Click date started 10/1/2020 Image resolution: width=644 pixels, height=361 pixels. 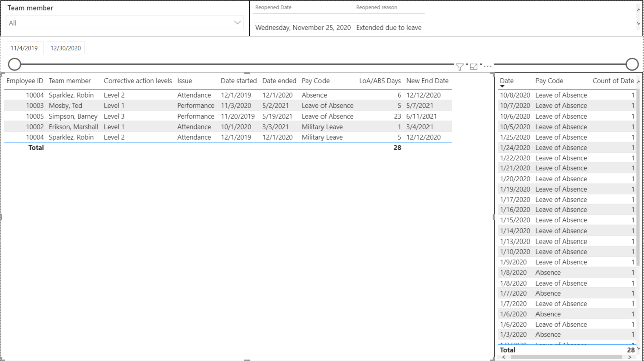[x=236, y=127]
